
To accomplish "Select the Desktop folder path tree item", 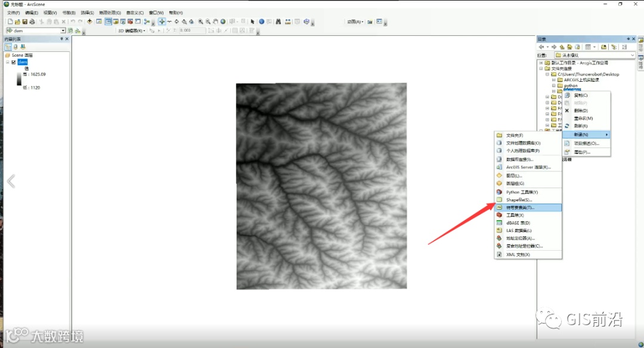I will 588,75.
